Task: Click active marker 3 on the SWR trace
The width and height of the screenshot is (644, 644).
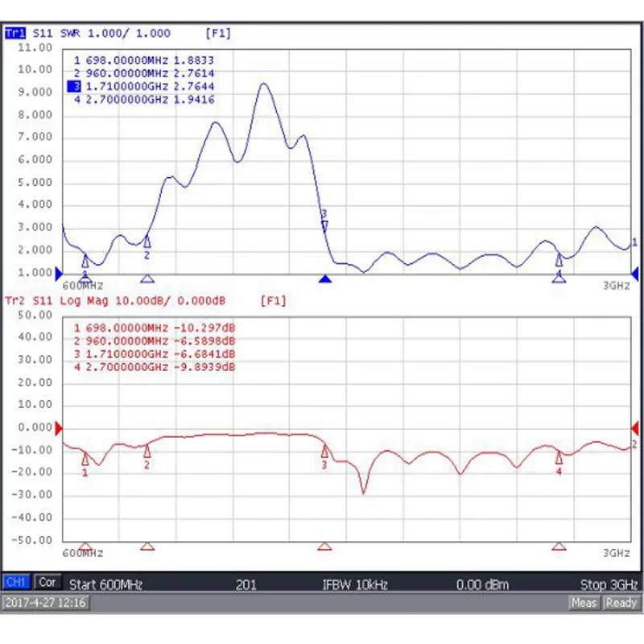Action: click(324, 225)
